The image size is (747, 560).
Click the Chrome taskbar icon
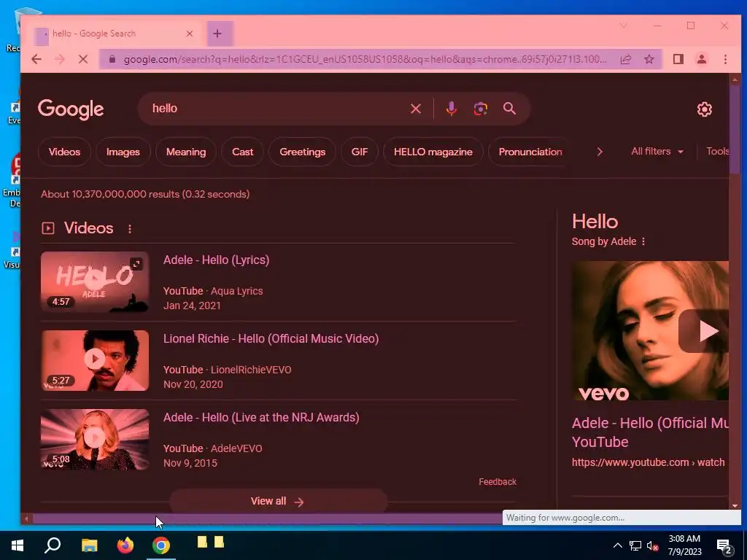[x=161, y=545]
